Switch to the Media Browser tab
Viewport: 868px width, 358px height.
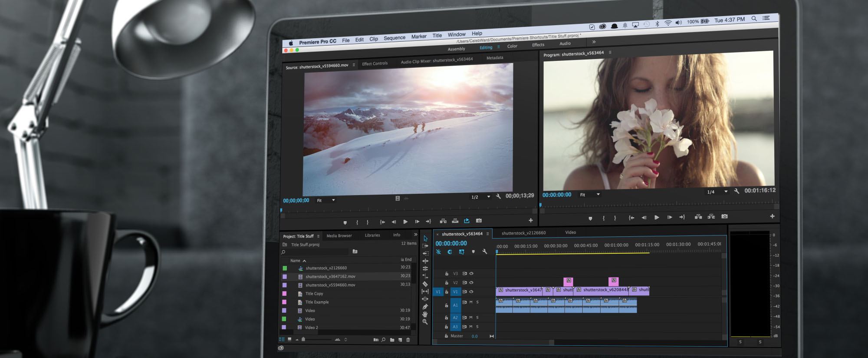pyautogui.click(x=339, y=236)
